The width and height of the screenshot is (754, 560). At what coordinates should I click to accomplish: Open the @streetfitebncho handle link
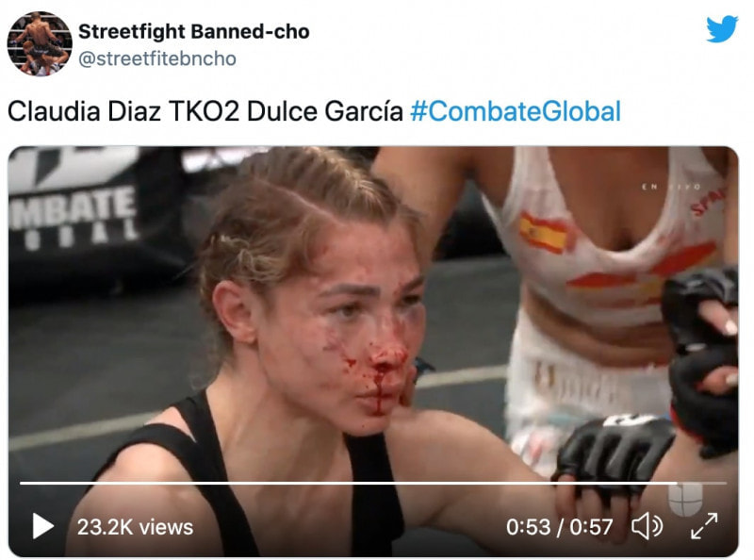tap(157, 58)
